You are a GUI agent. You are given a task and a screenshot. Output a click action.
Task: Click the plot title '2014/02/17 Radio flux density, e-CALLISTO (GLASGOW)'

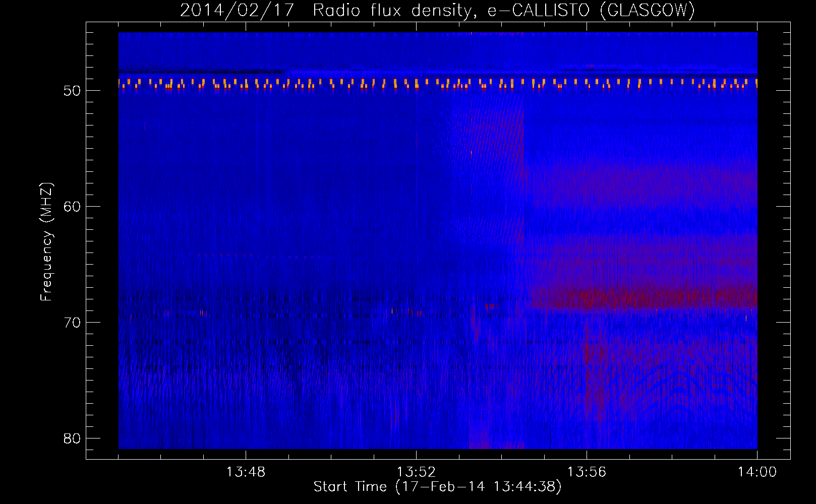coord(437,10)
